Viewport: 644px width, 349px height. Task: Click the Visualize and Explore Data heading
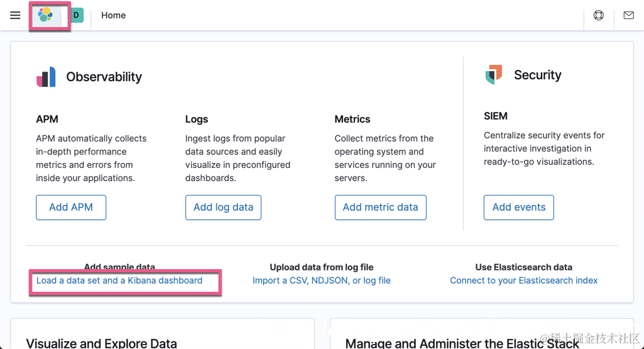tap(101, 343)
